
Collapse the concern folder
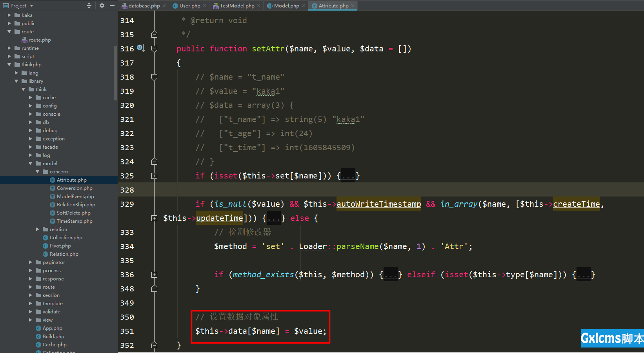(x=38, y=172)
